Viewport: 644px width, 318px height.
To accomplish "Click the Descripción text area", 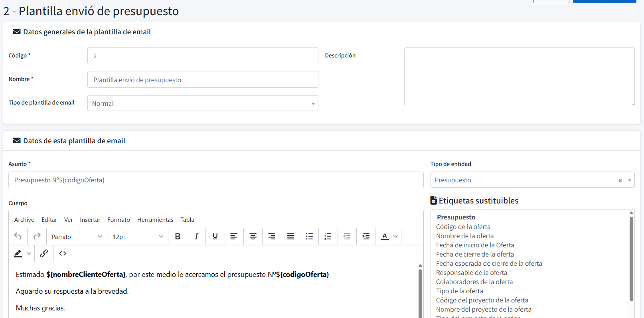I will tap(519, 77).
